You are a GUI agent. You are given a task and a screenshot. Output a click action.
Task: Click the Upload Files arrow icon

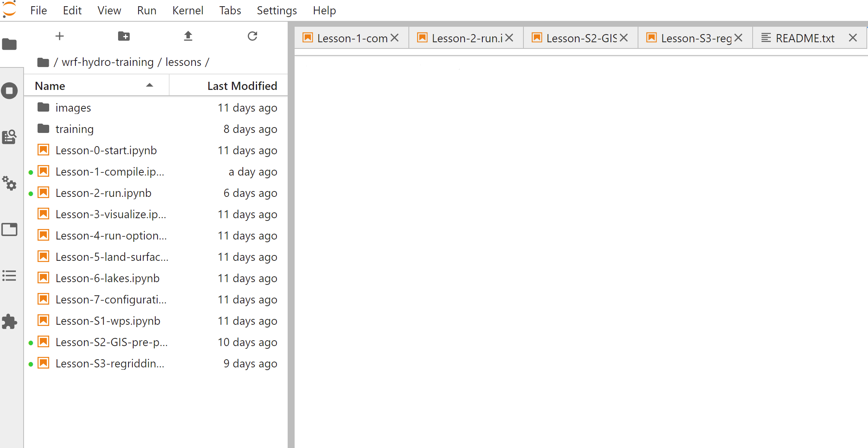click(x=188, y=36)
